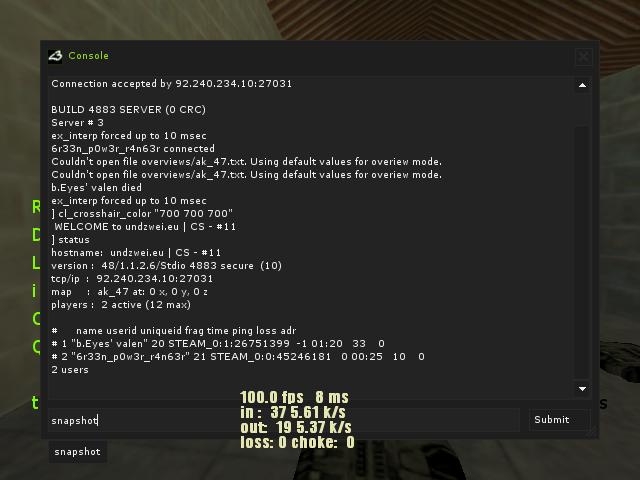Select the 'snapshot' autocomplete suggestion
The height and width of the screenshot is (480, 640).
click(78, 452)
